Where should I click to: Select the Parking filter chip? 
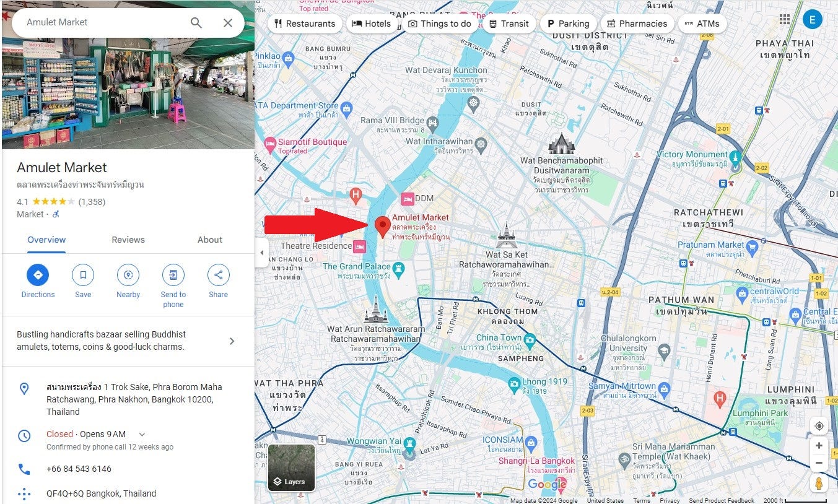tap(567, 24)
